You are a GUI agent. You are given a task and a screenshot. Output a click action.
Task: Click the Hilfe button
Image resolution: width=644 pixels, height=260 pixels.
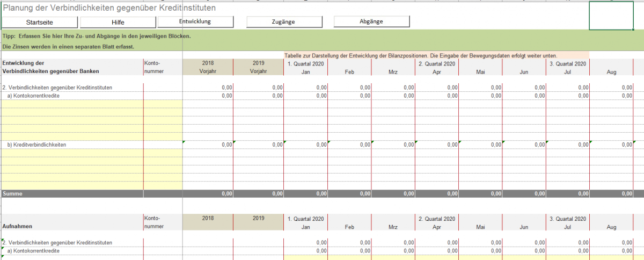pos(118,22)
